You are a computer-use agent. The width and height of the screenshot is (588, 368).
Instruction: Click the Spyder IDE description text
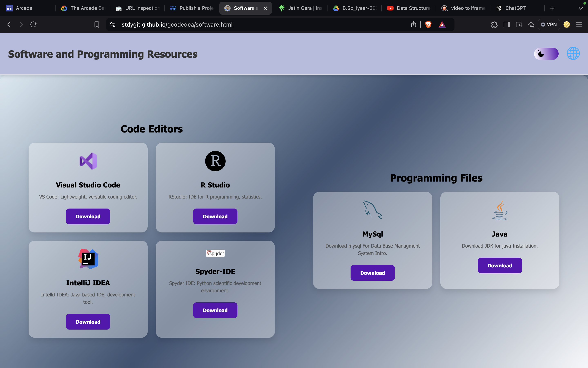(215, 287)
